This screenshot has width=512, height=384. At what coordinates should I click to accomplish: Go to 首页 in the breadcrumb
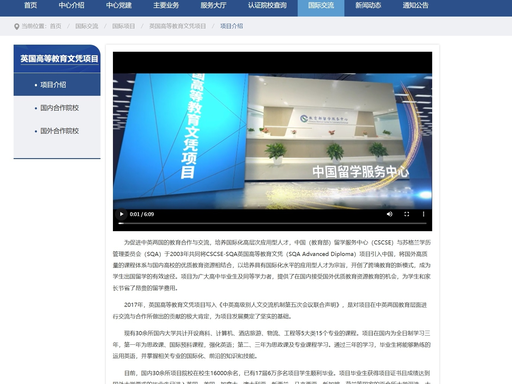(x=56, y=26)
